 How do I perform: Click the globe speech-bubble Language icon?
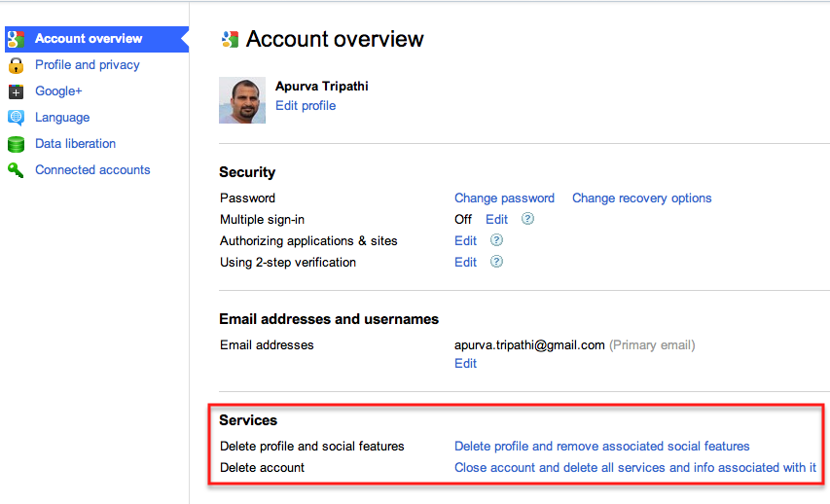[x=16, y=118]
